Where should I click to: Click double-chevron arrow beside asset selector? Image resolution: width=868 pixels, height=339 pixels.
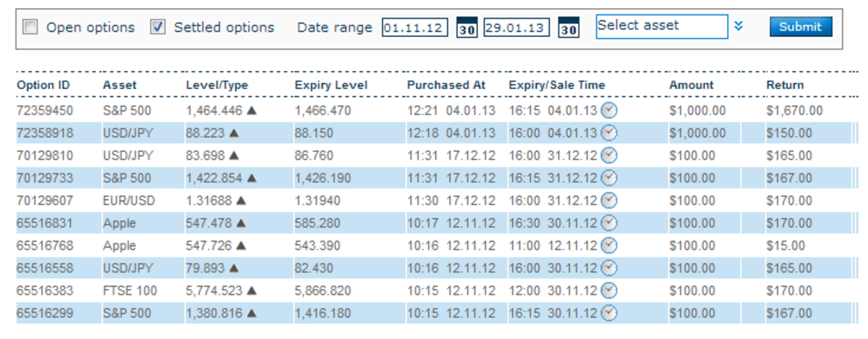(738, 26)
